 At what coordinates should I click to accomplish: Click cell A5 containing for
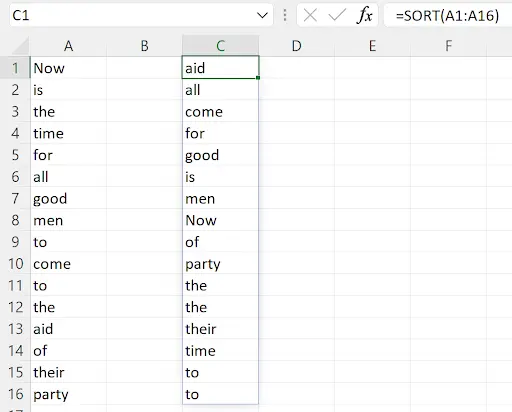[x=68, y=155]
